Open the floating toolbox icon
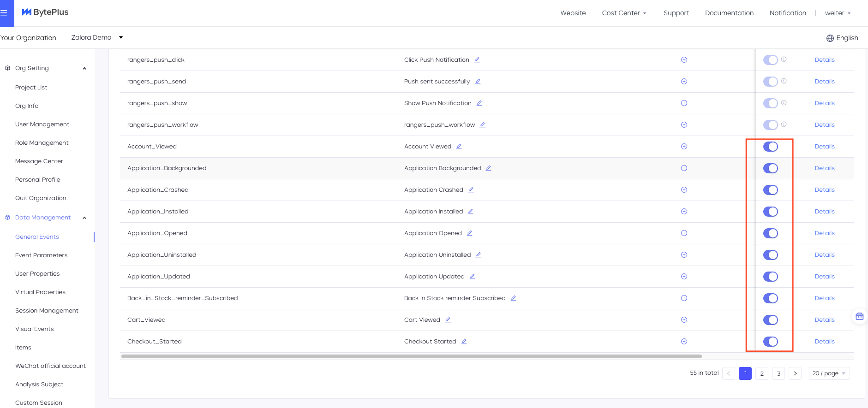Image resolution: width=868 pixels, height=408 pixels. point(860,316)
